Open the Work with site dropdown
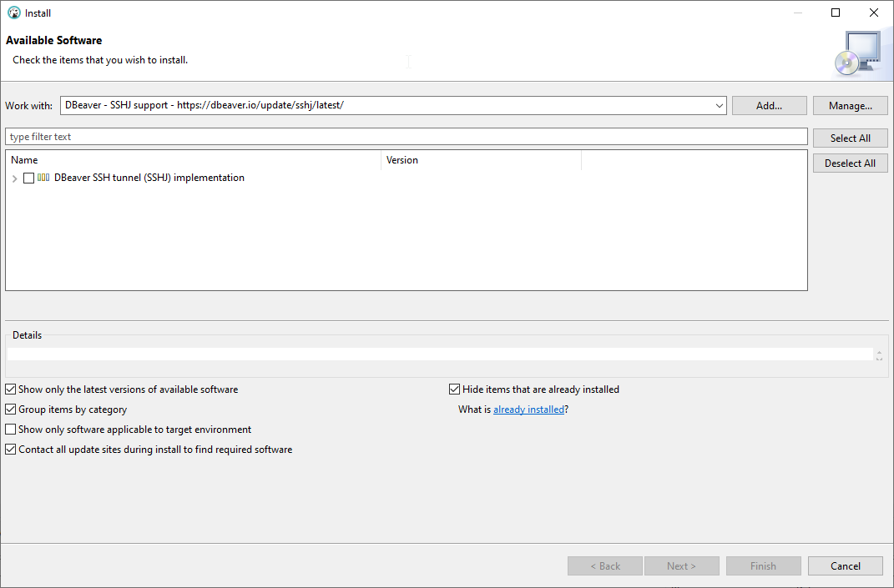The width and height of the screenshot is (894, 588). click(x=719, y=105)
